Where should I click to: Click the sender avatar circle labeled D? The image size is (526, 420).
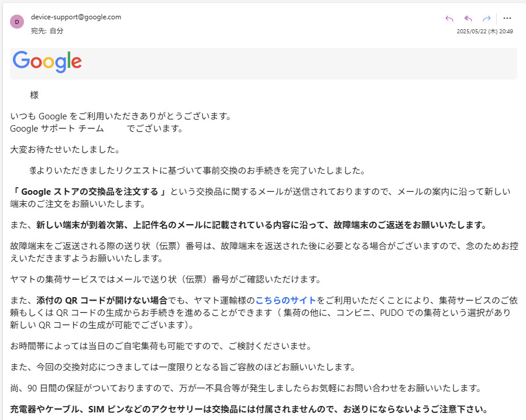(17, 22)
